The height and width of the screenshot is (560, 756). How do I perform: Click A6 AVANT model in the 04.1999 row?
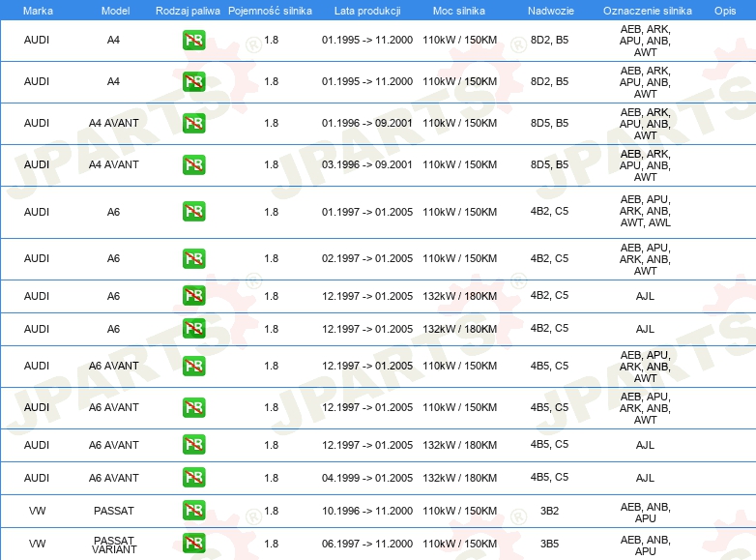pyautogui.click(x=114, y=478)
